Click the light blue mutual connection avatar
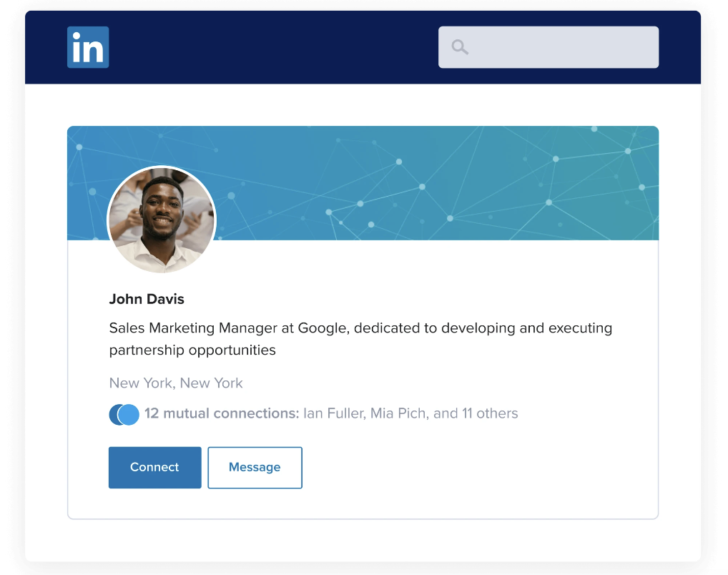Viewport: 728px width, 575px height. 129,414
